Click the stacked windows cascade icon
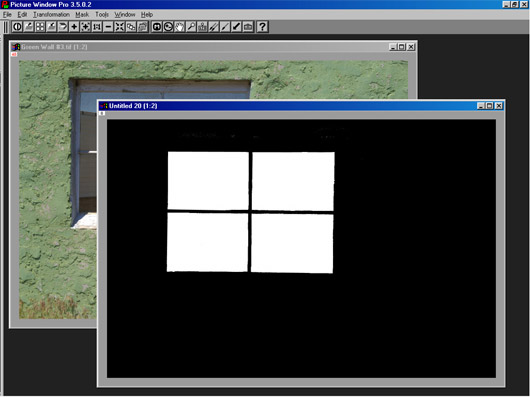 pos(143,27)
